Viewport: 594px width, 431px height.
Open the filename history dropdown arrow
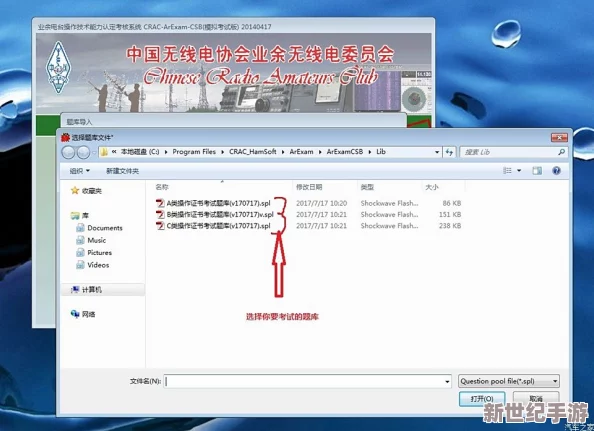(447, 381)
